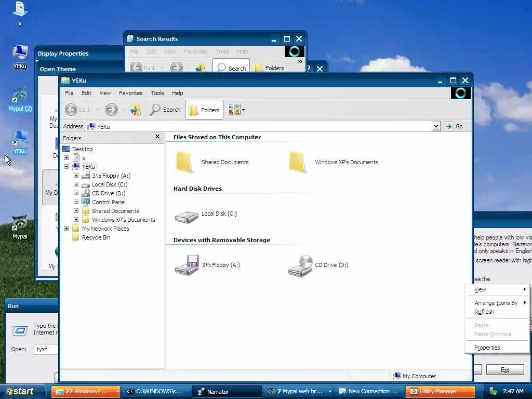Expand Shared Documents tree node
Viewport: 532px width, 399px height.
point(76,211)
